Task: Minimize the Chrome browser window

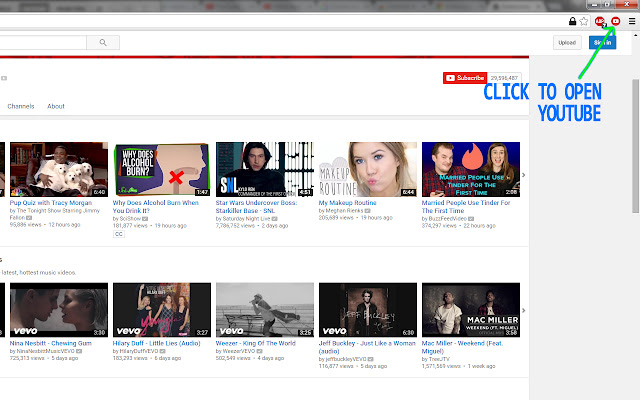Action: click(594, 4)
